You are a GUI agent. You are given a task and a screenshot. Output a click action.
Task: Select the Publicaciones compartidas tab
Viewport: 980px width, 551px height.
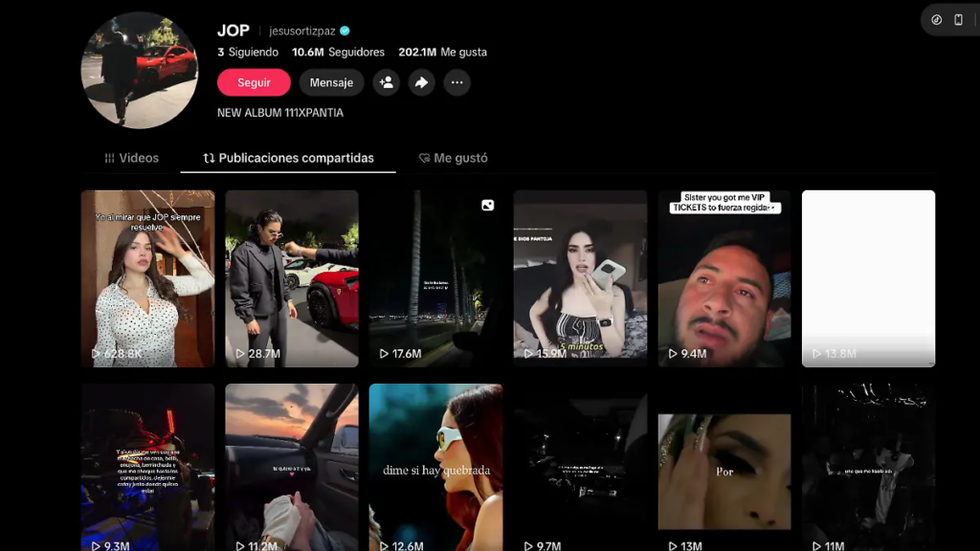[x=288, y=158]
